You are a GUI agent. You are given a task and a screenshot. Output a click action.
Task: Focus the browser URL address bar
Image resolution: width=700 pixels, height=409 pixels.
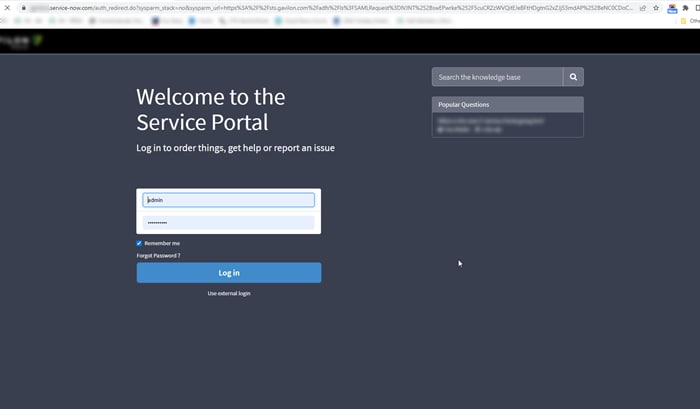(330, 8)
